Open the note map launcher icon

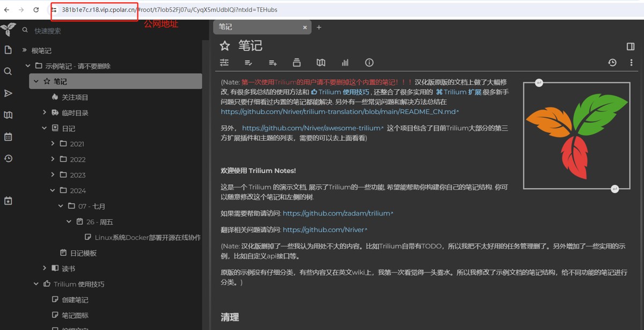pos(8,115)
